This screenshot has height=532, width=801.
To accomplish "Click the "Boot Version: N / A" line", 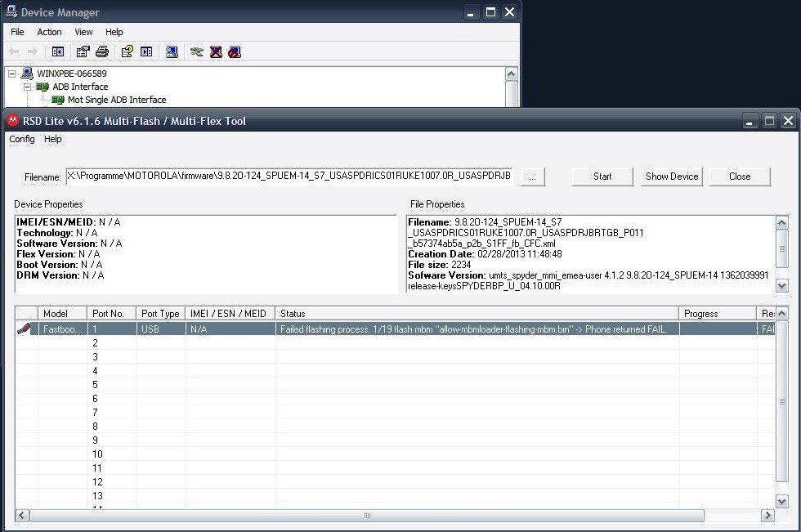I will click(x=59, y=265).
